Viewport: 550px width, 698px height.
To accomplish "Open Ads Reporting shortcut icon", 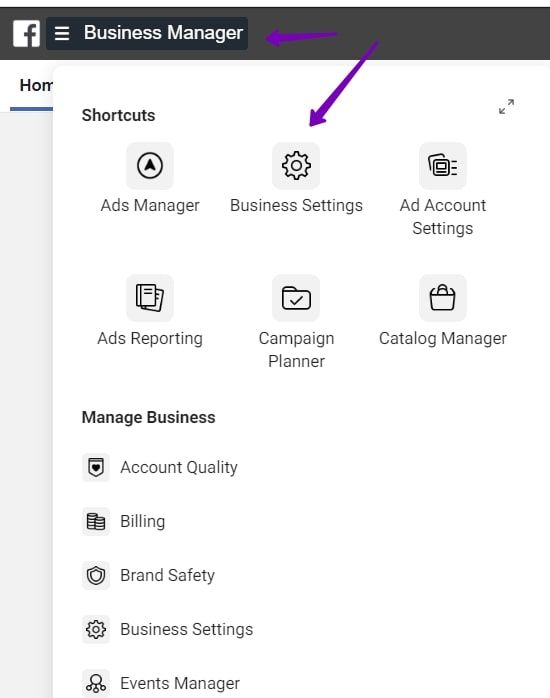I will (x=150, y=298).
